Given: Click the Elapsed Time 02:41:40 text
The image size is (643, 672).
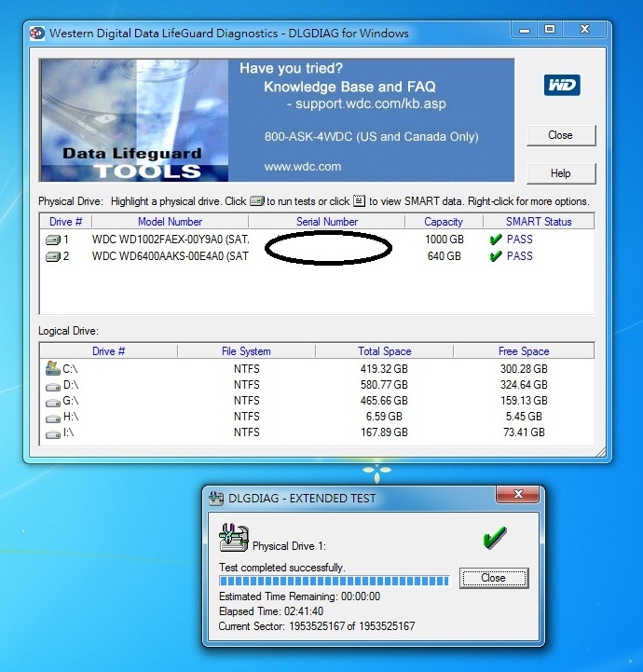Looking at the screenshot, I should click(271, 611).
